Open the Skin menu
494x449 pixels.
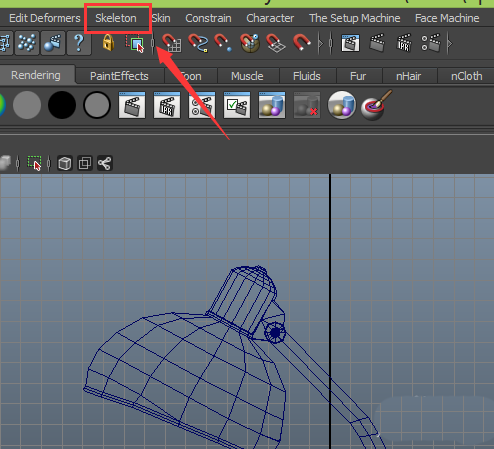pos(161,18)
